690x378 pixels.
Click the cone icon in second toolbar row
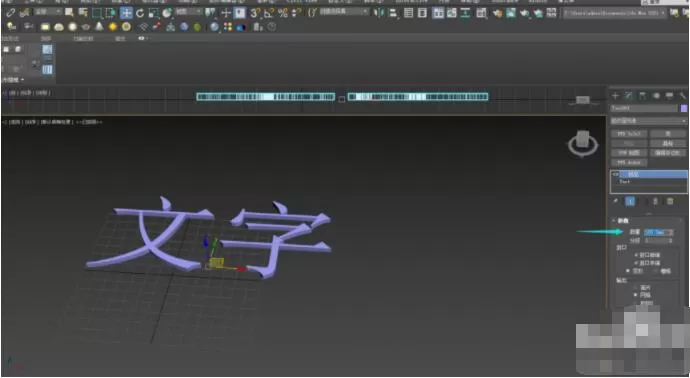pyautogui.click(x=99, y=27)
